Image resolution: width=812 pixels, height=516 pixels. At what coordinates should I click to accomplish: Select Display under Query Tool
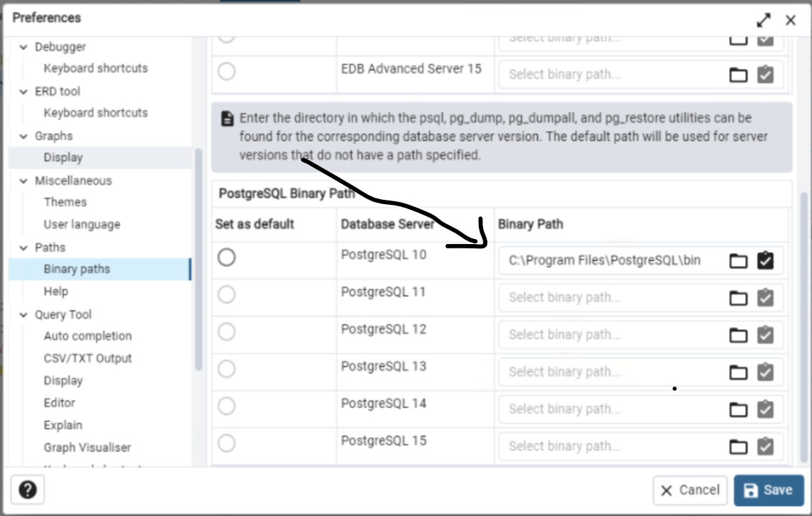click(64, 380)
